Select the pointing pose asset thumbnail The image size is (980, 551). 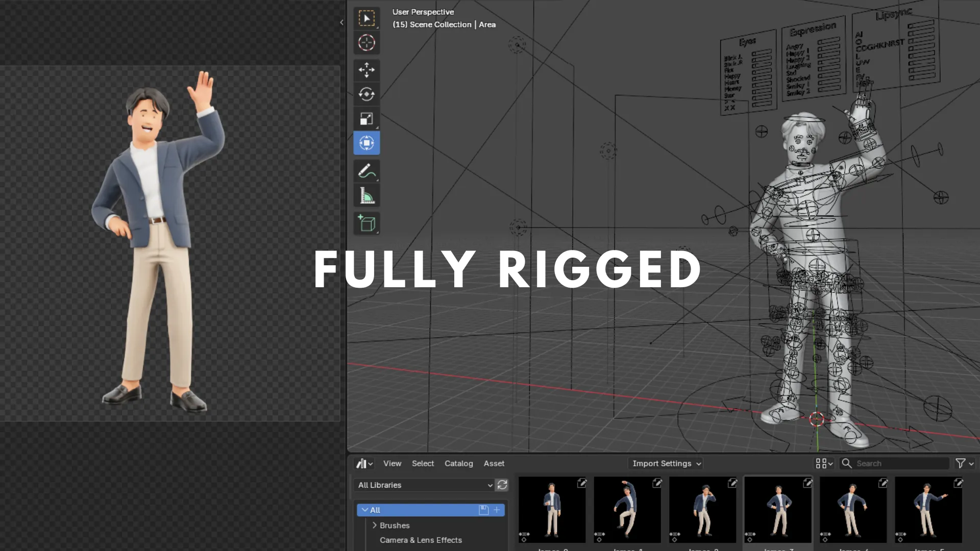928,510
